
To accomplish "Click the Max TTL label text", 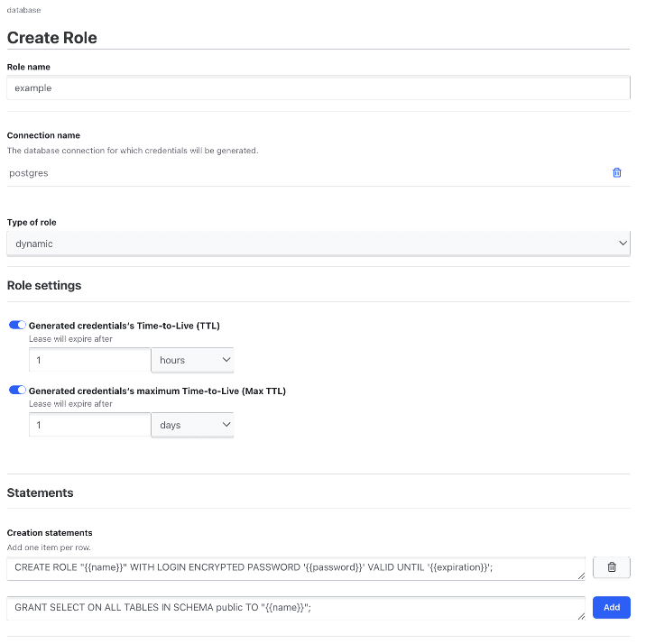I will tap(157, 391).
